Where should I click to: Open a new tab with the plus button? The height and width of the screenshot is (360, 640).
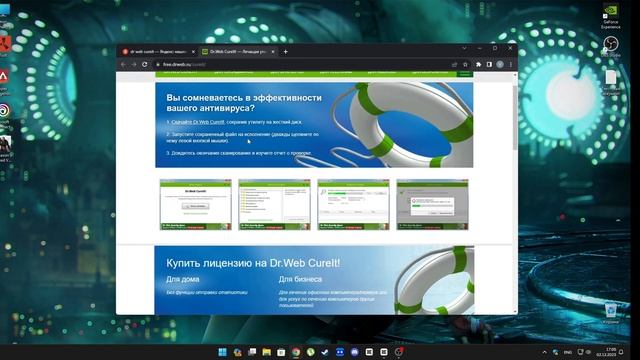(286, 52)
